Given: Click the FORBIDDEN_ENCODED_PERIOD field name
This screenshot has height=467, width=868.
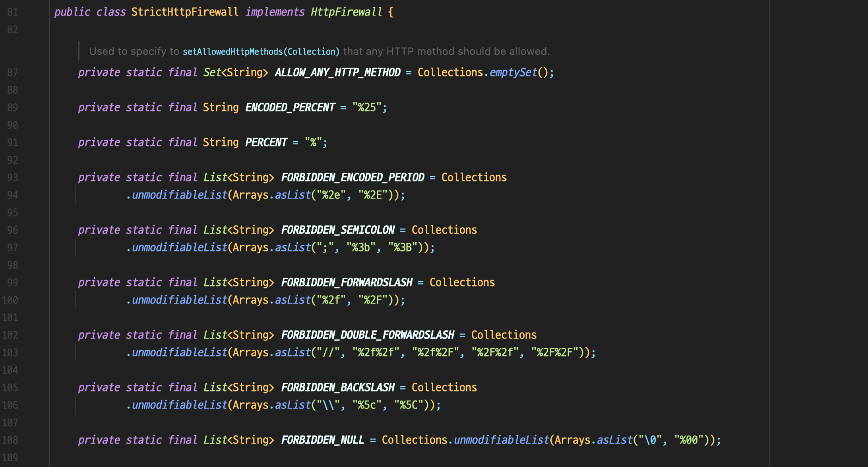Looking at the screenshot, I should tap(353, 177).
